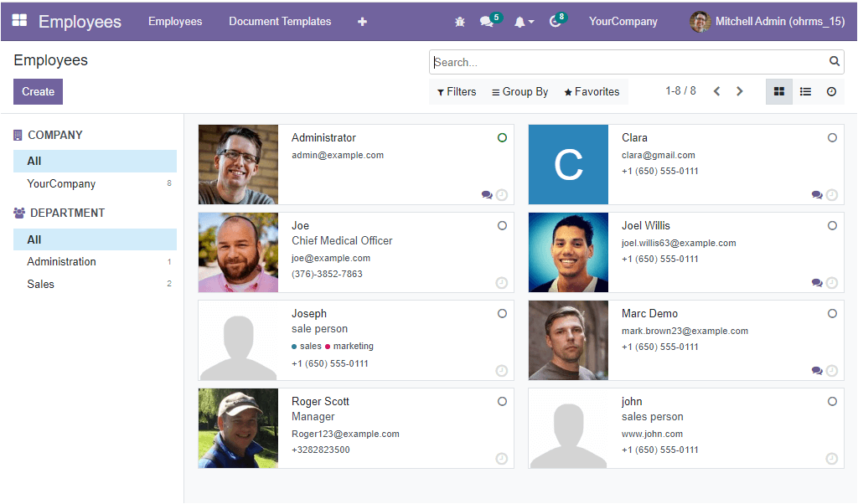Open the notifications bell dropdown
The width and height of the screenshot is (858, 504).
point(523,22)
